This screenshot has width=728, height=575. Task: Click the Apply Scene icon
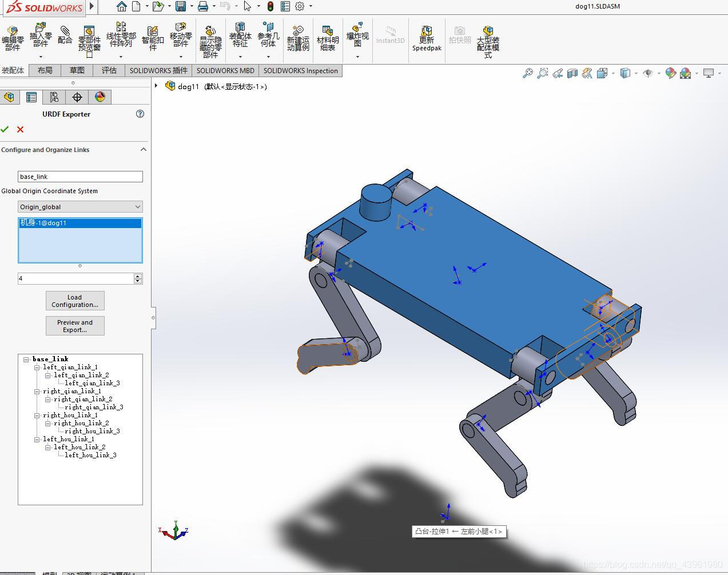[x=685, y=73]
